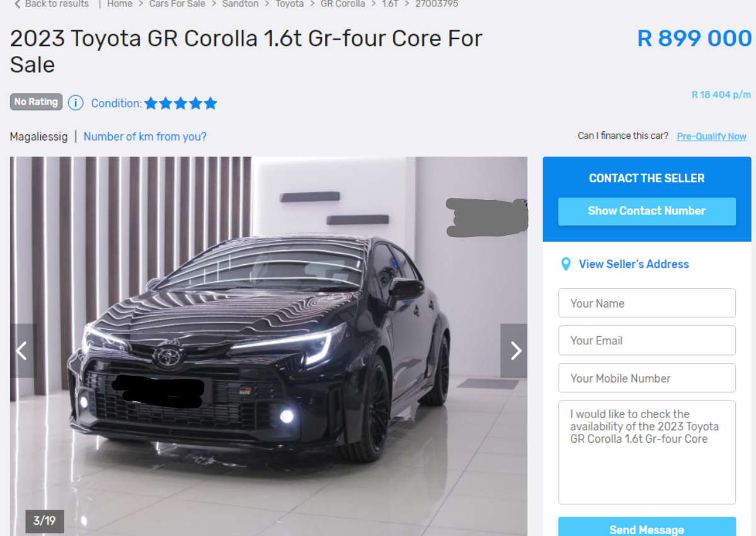Click the info icon beside No Rating
756x536 pixels.
click(76, 103)
